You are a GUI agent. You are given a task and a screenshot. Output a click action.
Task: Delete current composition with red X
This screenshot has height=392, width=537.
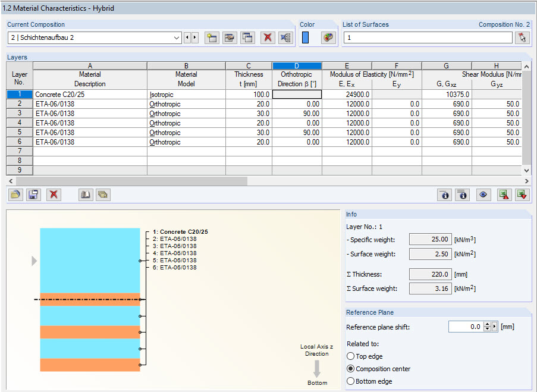pyautogui.click(x=268, y=37)
